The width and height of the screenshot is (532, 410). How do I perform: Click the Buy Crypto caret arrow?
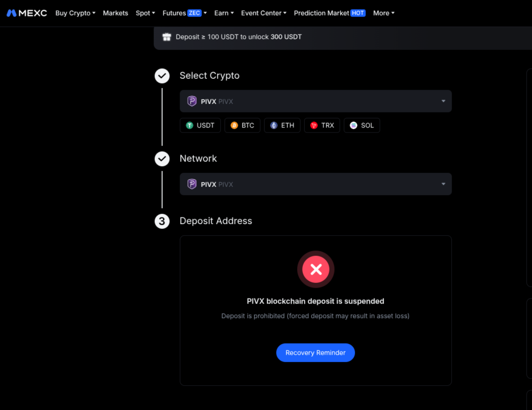coord(94,13)
